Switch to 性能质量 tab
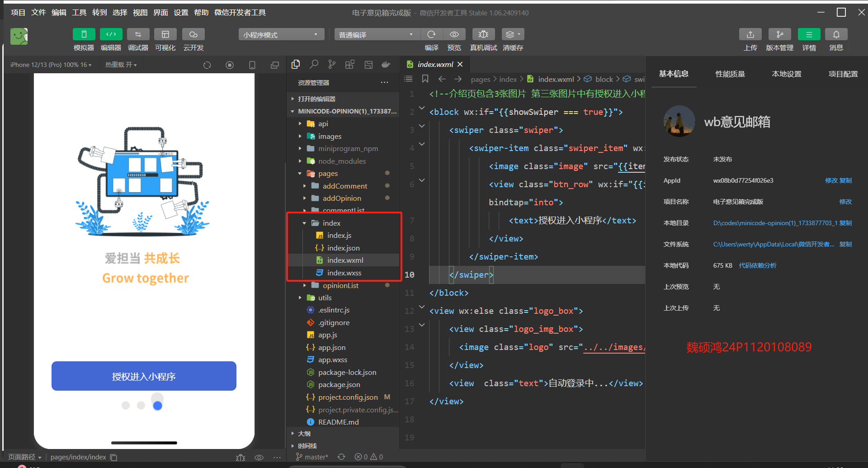Image resolution: width=868 pixels, height=468 pixels. (x=730, y=74)
